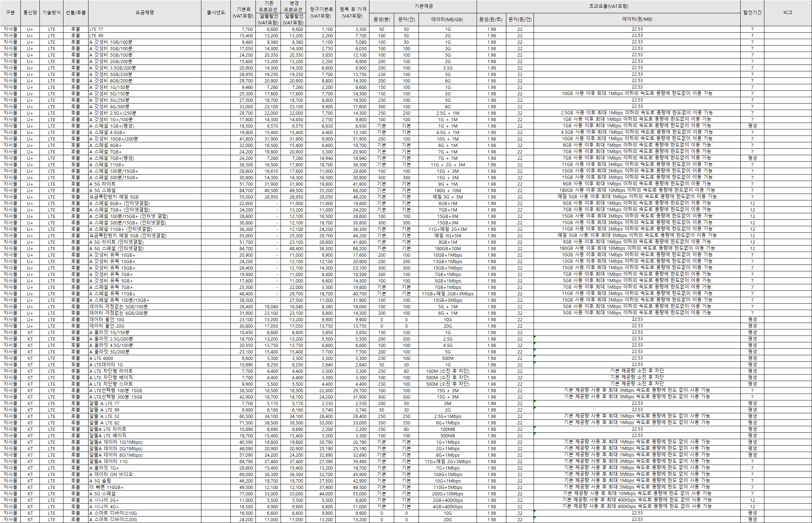Image resolution: width=812 pixels, height=523 pixels.
Task: Select the 기술방식 header cell
Action: (52, 13)
